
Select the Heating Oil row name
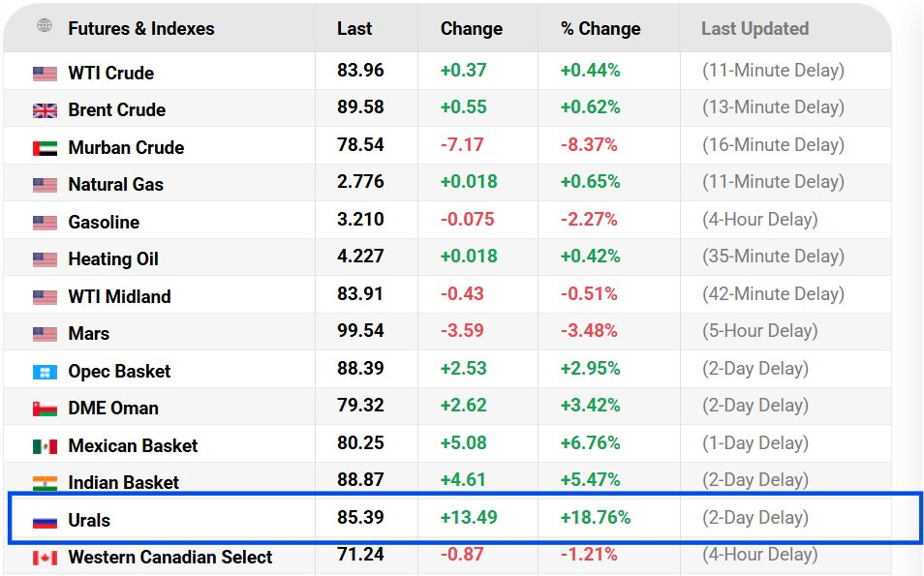tap(113, 259)
